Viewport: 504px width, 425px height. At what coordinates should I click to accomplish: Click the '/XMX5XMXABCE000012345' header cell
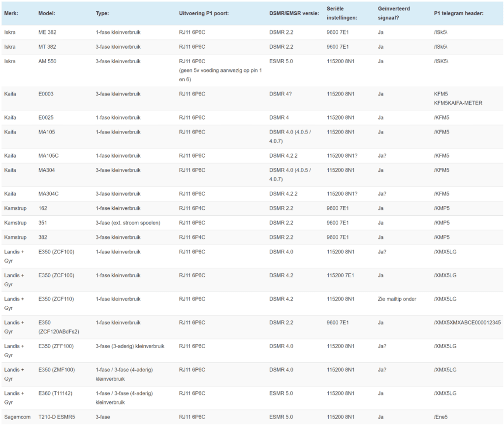468,323
